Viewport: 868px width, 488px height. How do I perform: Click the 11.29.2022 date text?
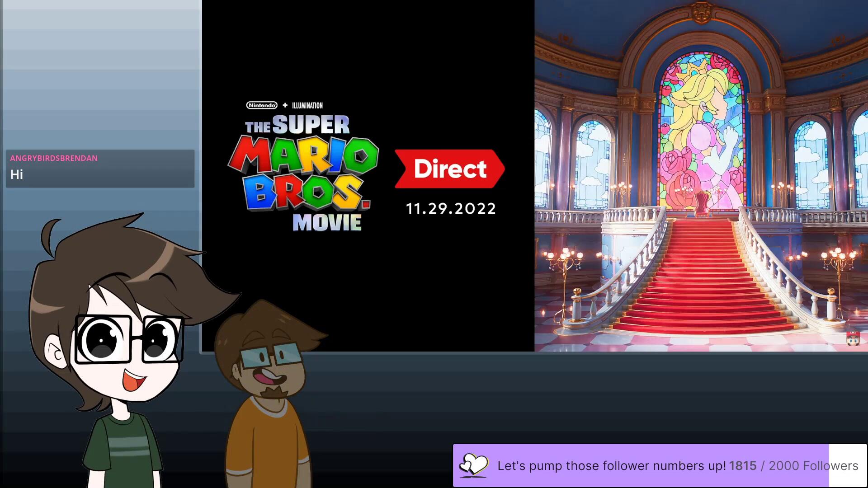point(451,209)
